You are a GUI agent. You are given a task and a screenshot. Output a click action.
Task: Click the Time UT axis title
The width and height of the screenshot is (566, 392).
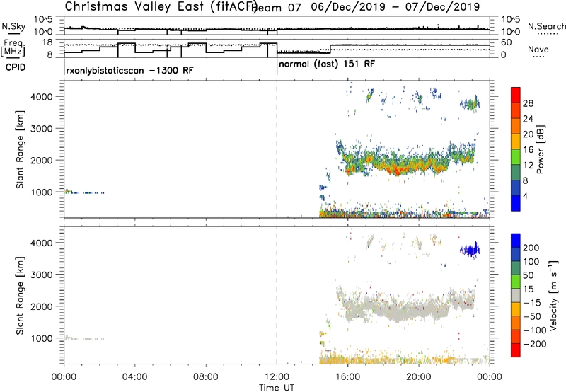point(277,387)
